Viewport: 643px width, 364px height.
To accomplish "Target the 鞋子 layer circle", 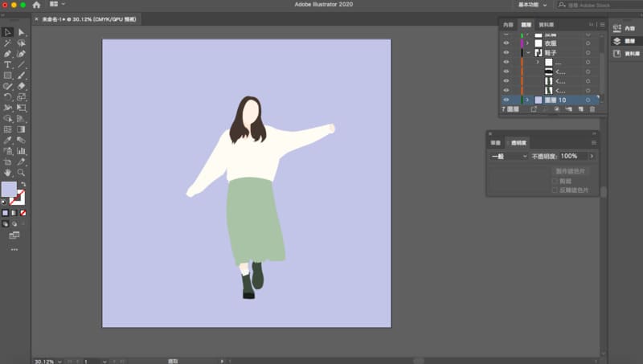I will point(588,52).
